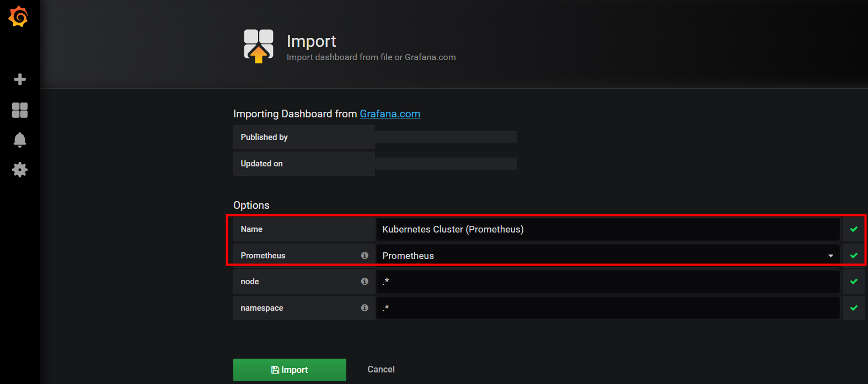Click the Name option label
Viewport: 868px width, 384px height.
[251, 229]
